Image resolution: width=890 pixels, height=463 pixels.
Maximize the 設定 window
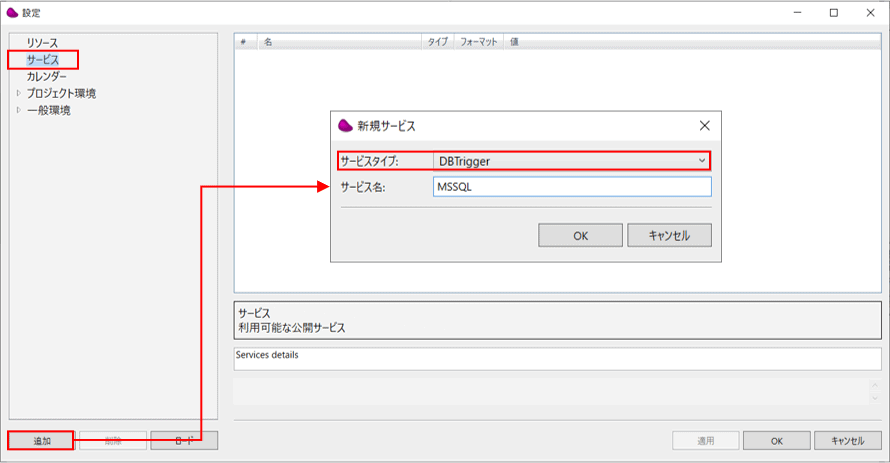click(833, 13)
